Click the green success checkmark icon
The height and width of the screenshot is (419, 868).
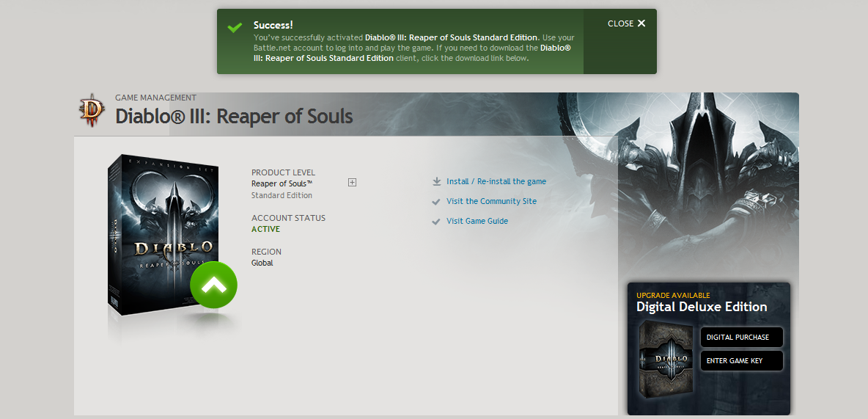(235, 27)
